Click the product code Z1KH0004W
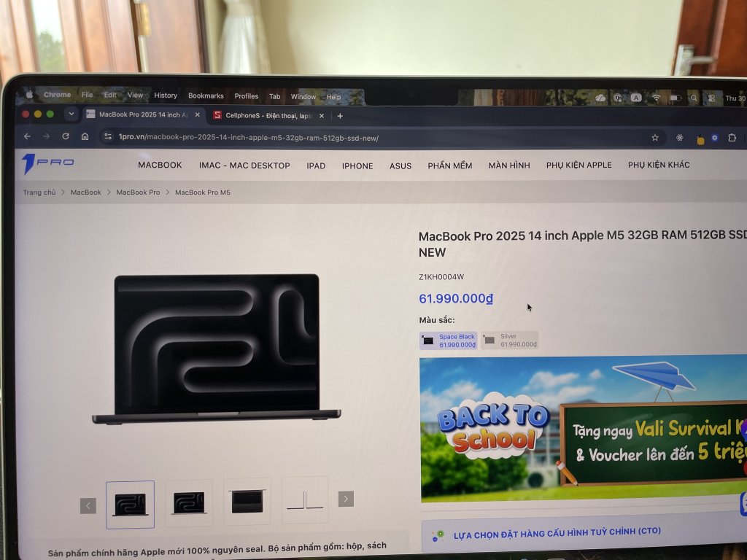Screen dimensions: 747x560 [x=441, y=276]
